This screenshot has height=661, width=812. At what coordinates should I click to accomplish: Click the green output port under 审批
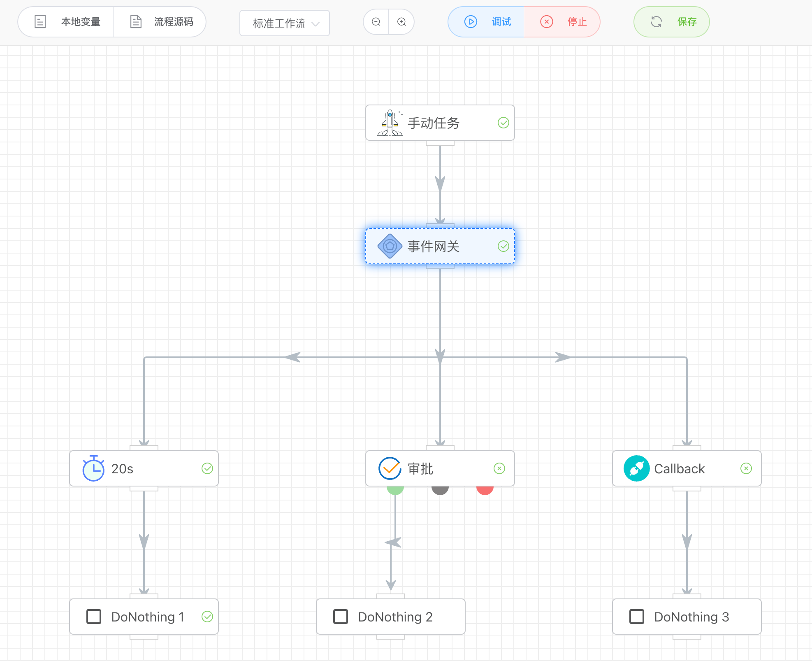[x=395, y=490]
